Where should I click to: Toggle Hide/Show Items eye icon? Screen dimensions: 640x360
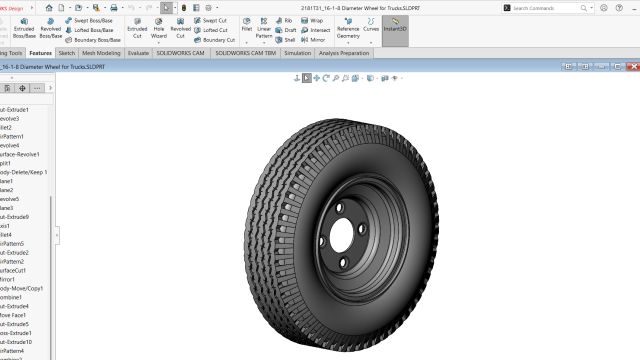point(395,78)
